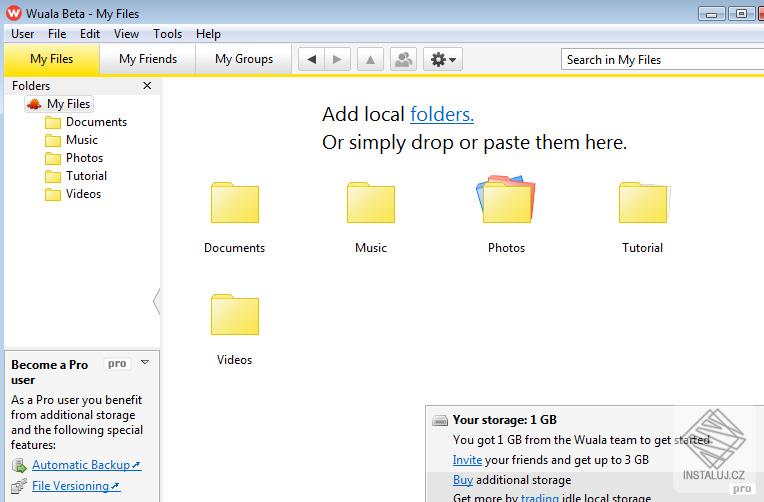Collapse the Become a Pro panel
This screenshot has width=764, height=502.
point(145,362)
